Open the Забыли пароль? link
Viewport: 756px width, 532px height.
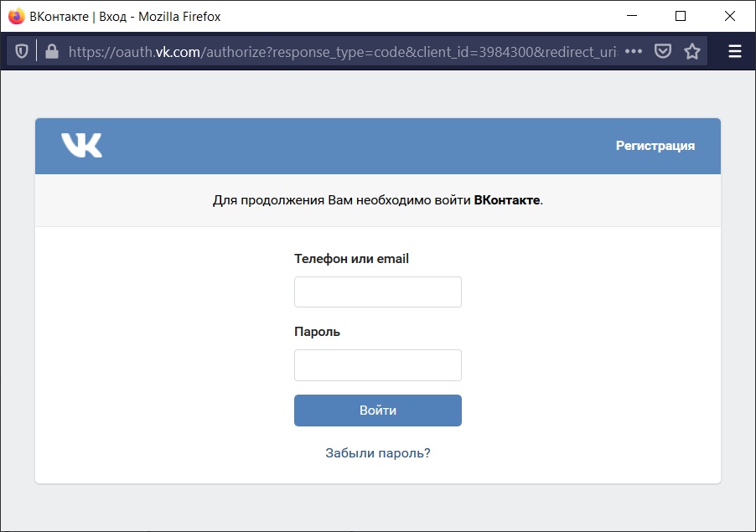377,453
